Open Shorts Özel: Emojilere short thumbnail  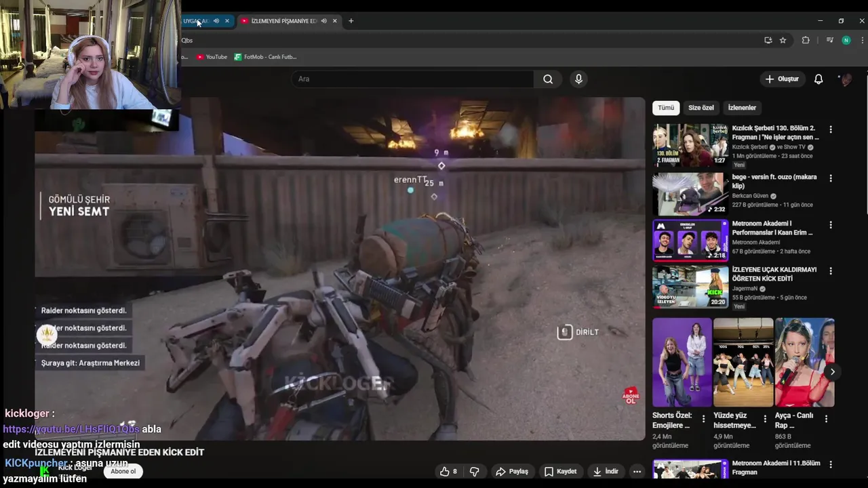click(x=682, y=362)
